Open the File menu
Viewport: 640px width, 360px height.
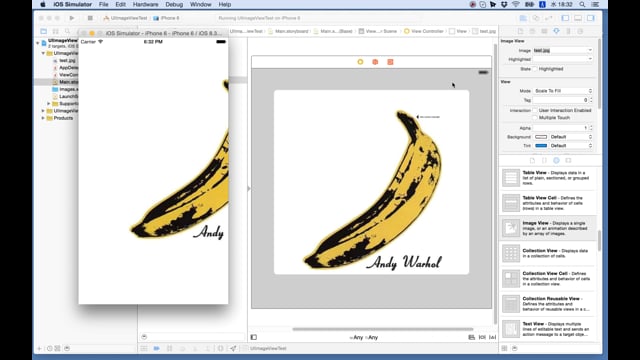[103, 4]
